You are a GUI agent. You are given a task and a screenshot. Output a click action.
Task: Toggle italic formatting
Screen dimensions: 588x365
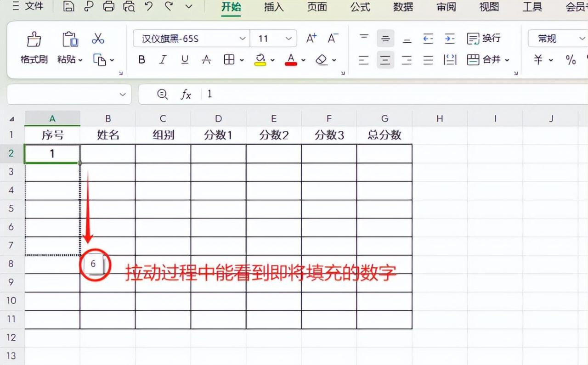pos(163,60)
